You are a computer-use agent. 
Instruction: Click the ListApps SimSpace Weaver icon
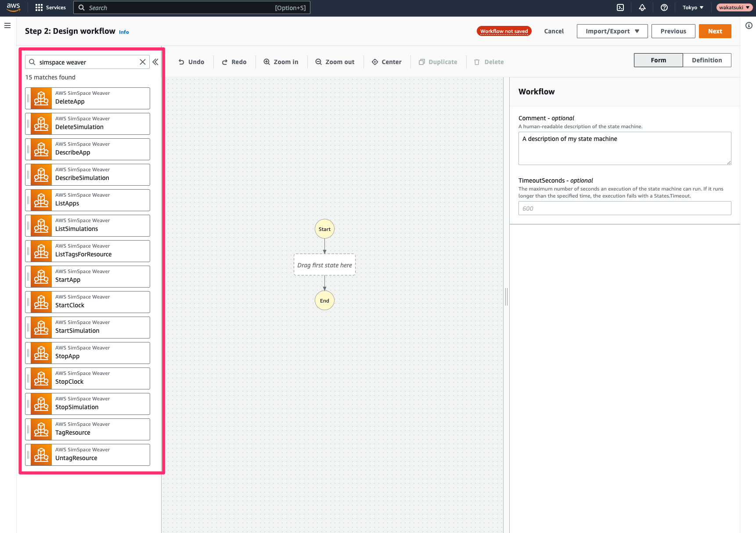point(41,200)
